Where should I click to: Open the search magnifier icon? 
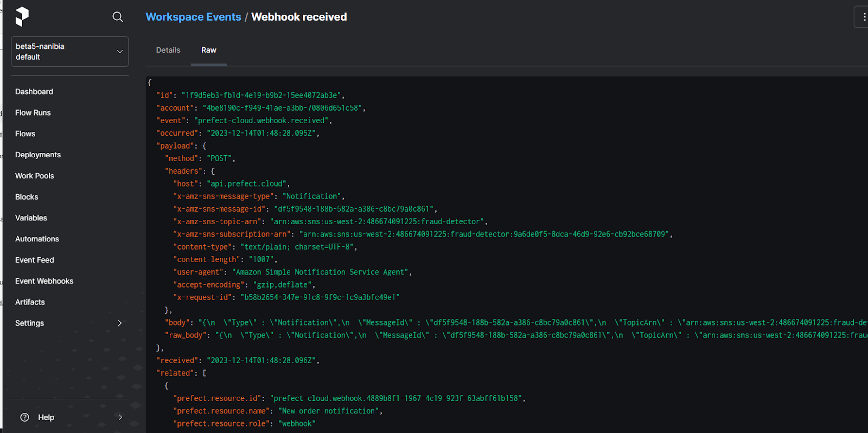(x=117, y=17)
